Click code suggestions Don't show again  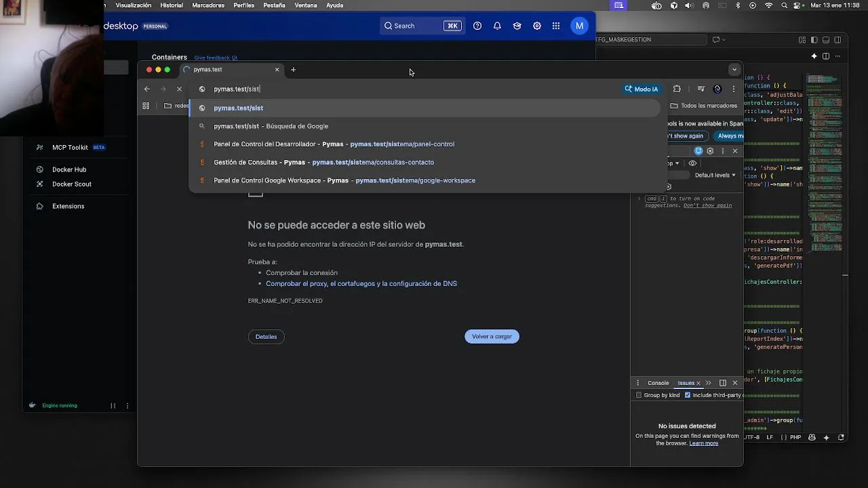coord(707,205)
